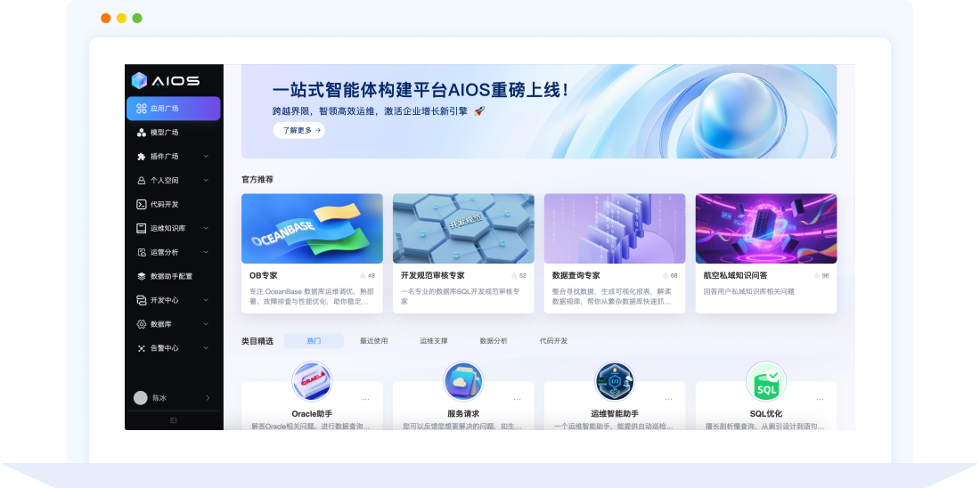Select the 代码开发 terminal icon
Viewport: 980px width, 488px height.
click(142, 204)
